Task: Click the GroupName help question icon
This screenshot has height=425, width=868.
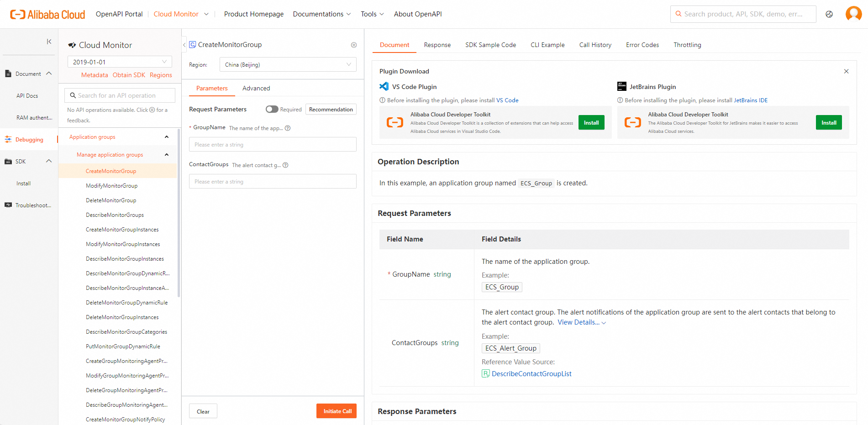Action: coord(288,128)
